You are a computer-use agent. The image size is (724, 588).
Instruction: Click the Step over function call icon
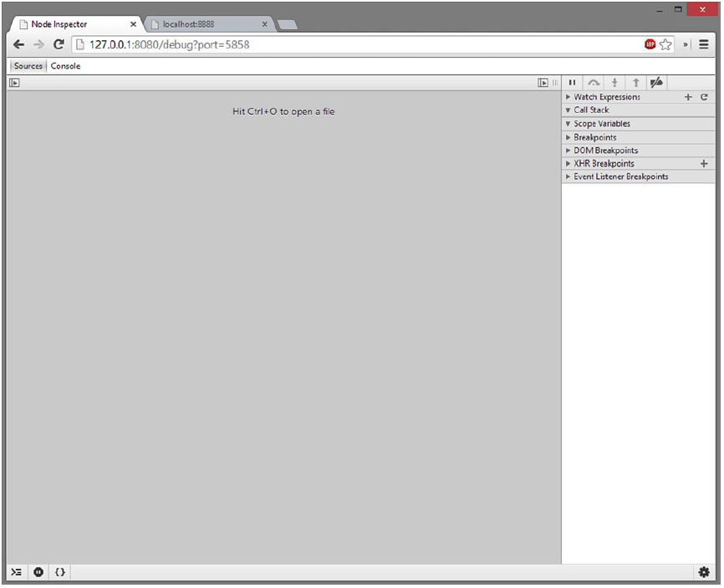point(594,83)
